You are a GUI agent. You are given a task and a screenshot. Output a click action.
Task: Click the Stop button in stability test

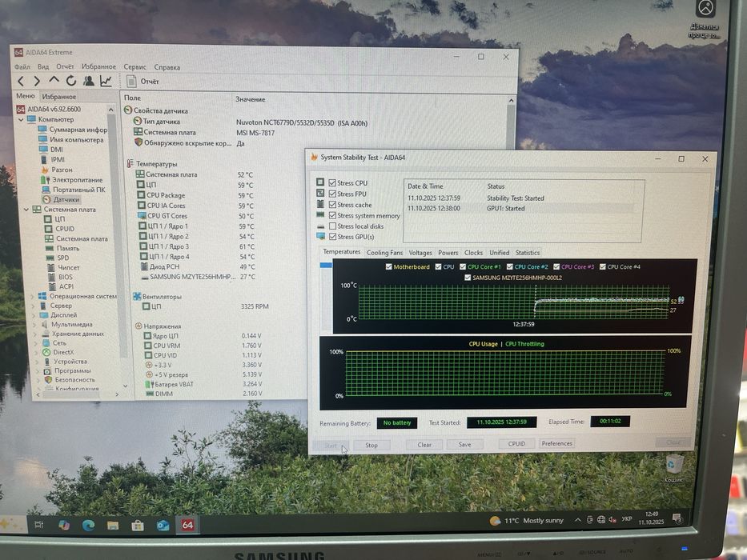tap(371, 446)
